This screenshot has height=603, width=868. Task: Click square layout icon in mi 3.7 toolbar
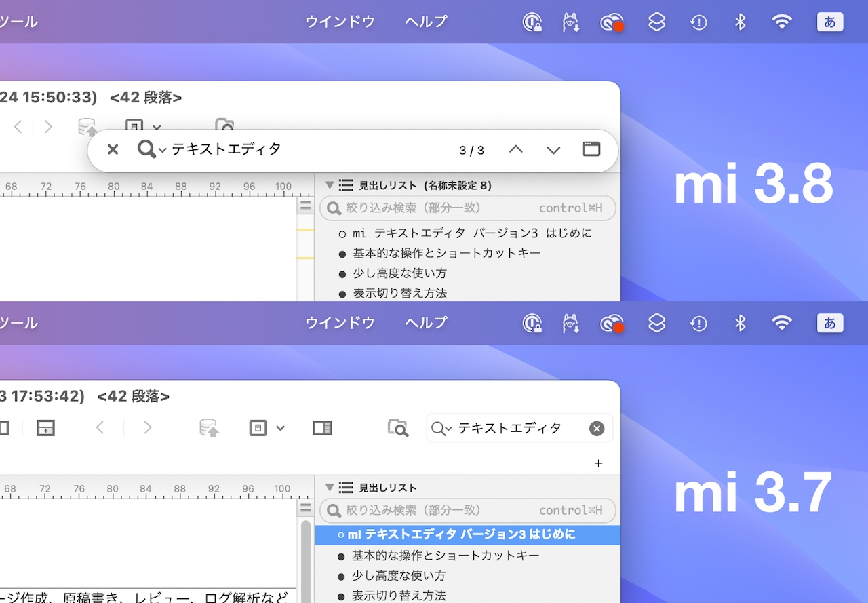pyautogui.click(x=258, y=428)
